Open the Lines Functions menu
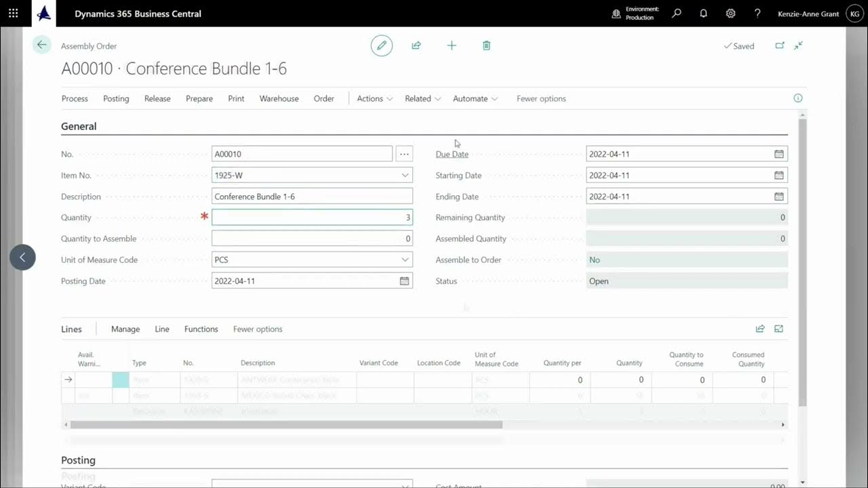The width and height of the screenshot is (868, 488). point(201,329)
